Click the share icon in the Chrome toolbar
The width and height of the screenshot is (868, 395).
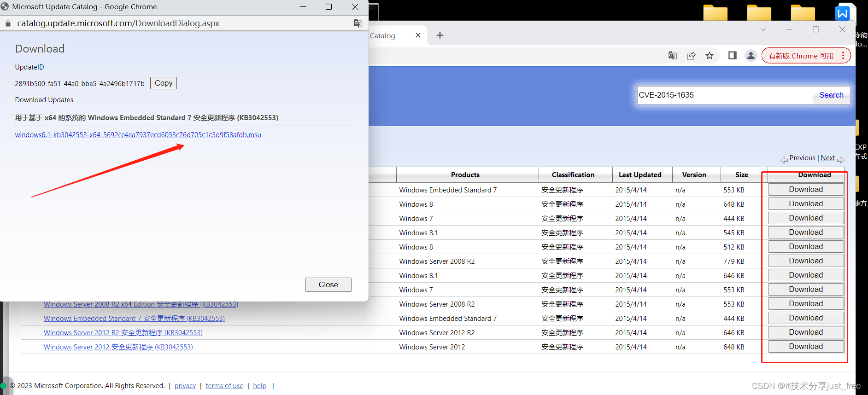(x=691, y=56)
